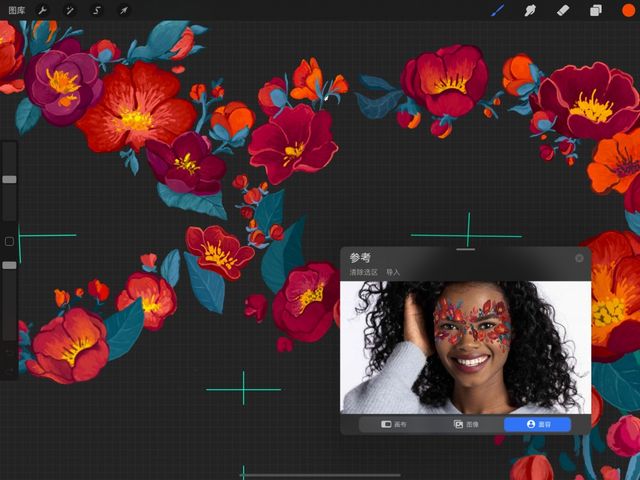
Task: Click 清除选区 in reference panel
Action: point(363,272)
